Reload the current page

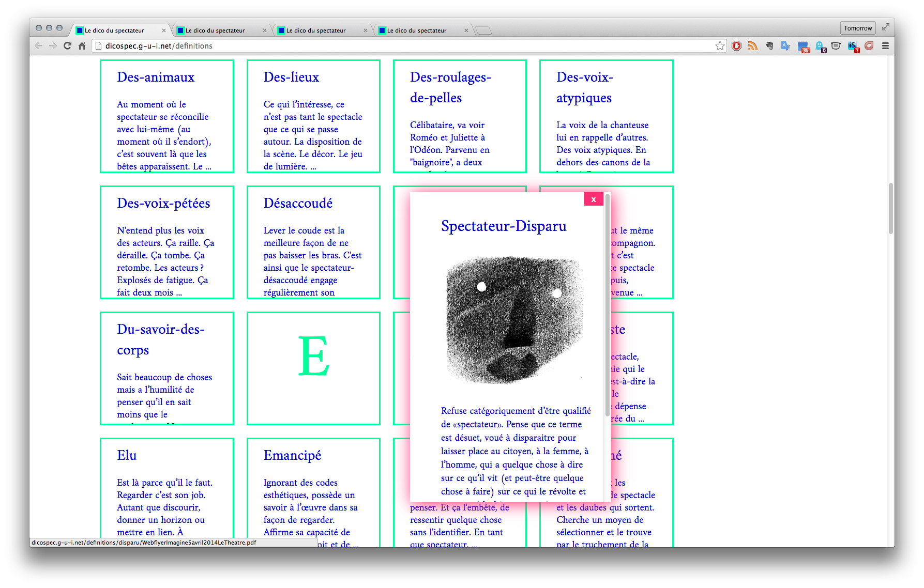67,46
